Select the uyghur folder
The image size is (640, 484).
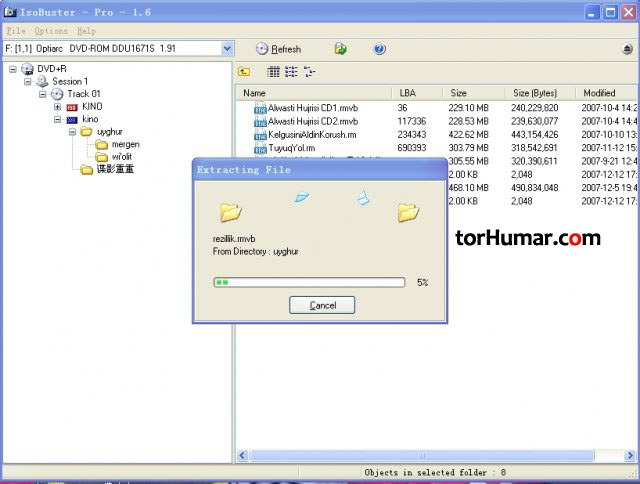click(x=110, y=131)
